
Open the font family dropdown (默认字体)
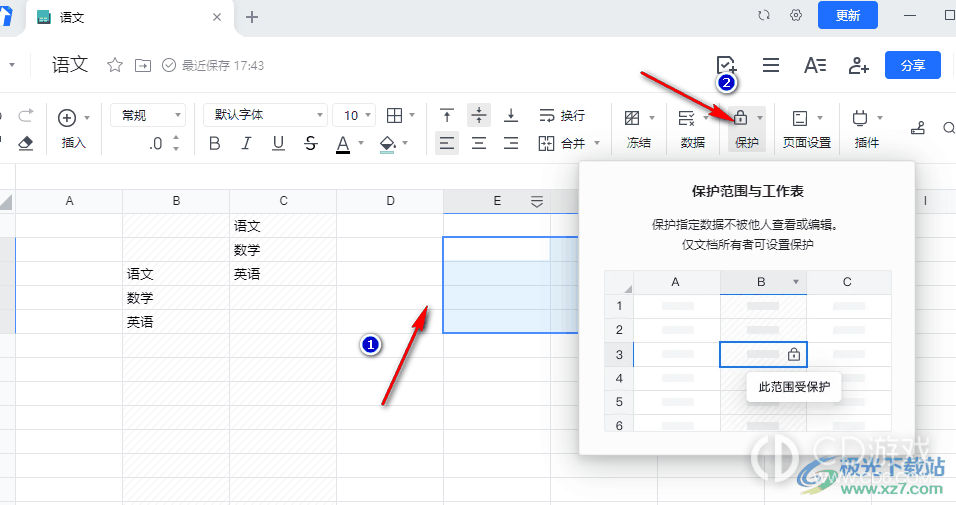pos(265,116)
